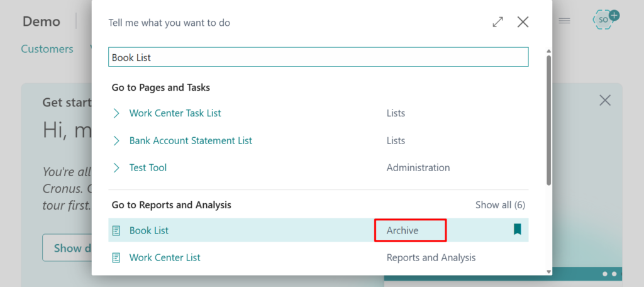Open the Work Center List report
Viewport: 644px width, 287px height.
point(165,257)
